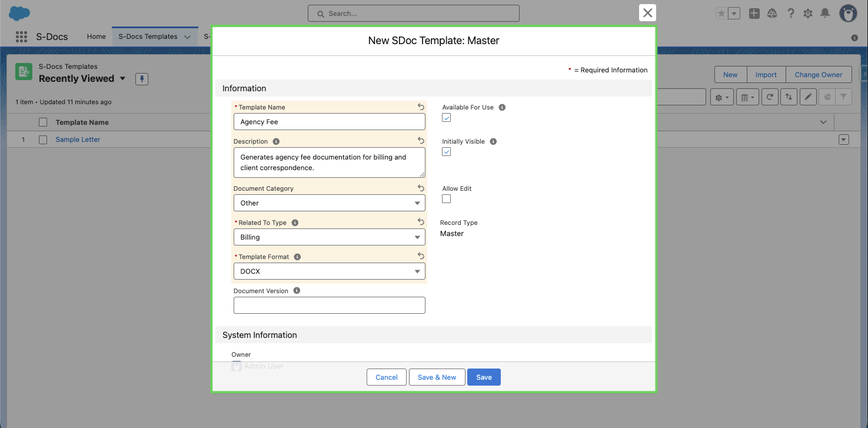Open the global actions plus icon
Screen dimensions: 868x428
[x=754, y=14]
